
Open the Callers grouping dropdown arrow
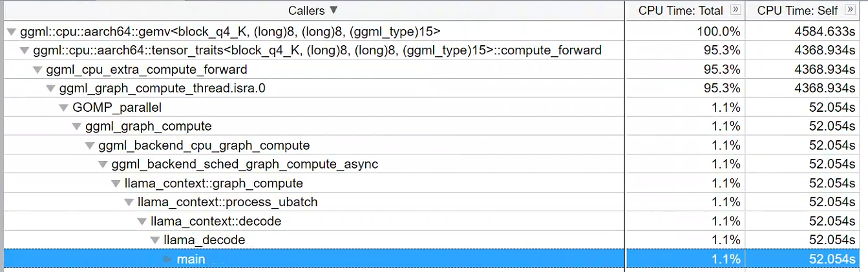[x=333, y=10]
